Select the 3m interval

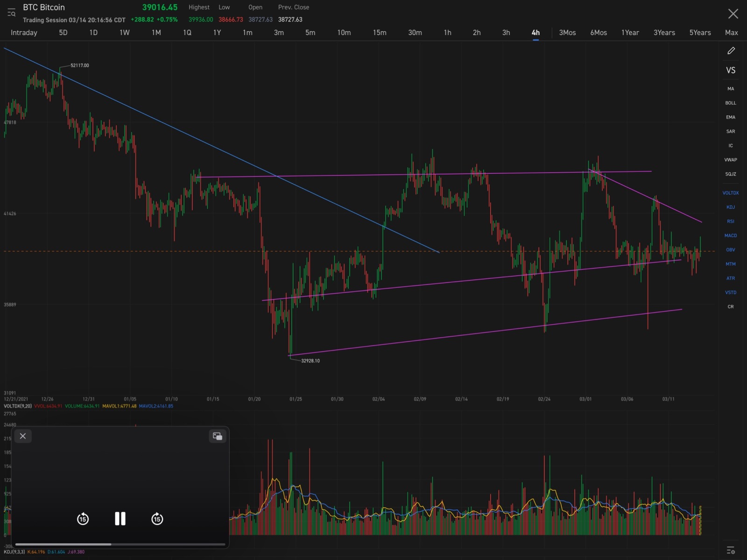[x=279, y=33]
